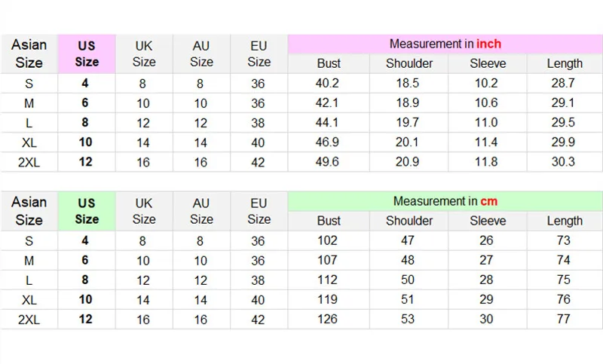Select the 49.6 bust measurement
The width and height of the screenshot is (603, 364).
click(x=329, y=162)
